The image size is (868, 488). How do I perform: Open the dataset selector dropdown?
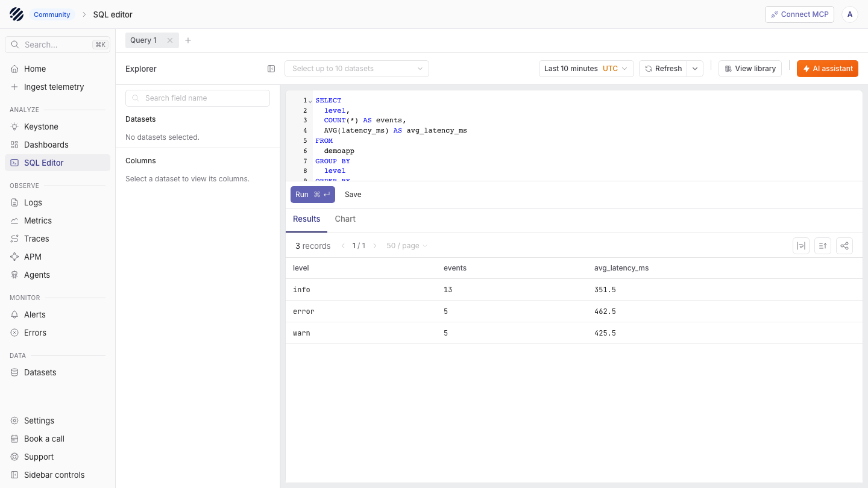click(357, 69)
